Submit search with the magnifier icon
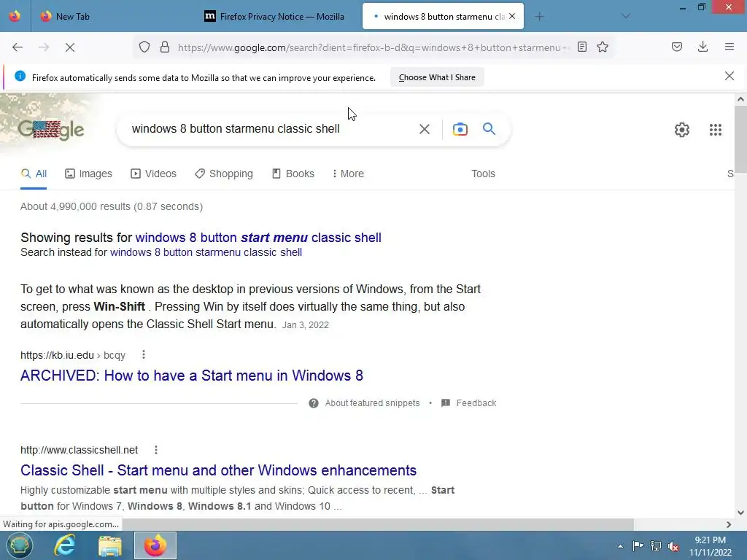The height and width of the screenshot is (560, 747). (x=489, y=128)
